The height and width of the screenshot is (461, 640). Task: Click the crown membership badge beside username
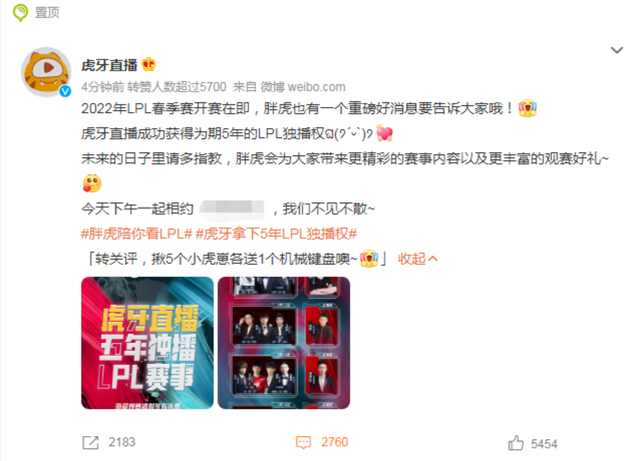coord(149,65)
